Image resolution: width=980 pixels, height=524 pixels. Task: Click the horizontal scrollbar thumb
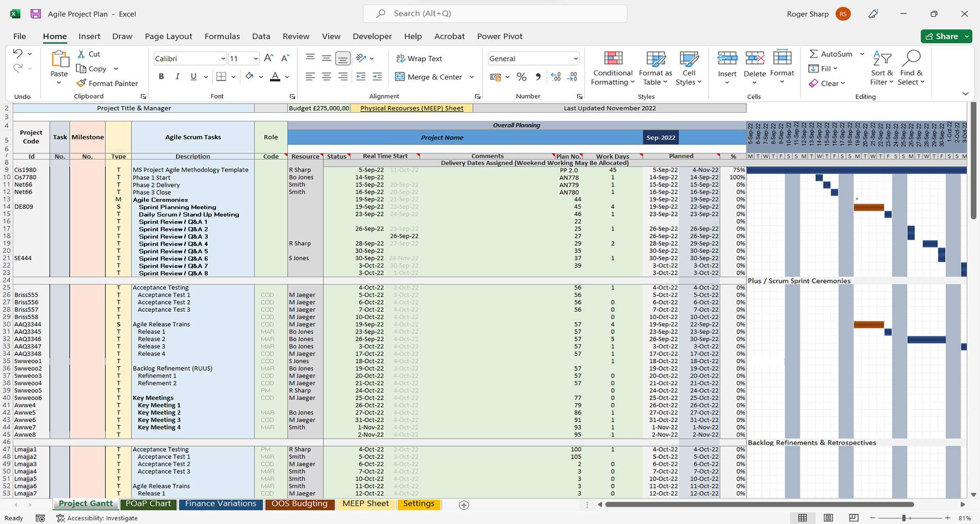(759, 504)
